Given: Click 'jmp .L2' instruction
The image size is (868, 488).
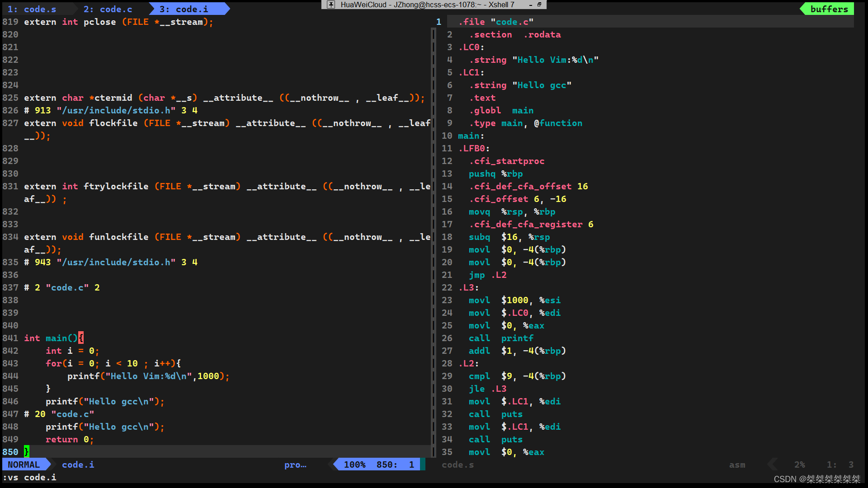Looking at the screenshot, I should click(x=488, y=275).
